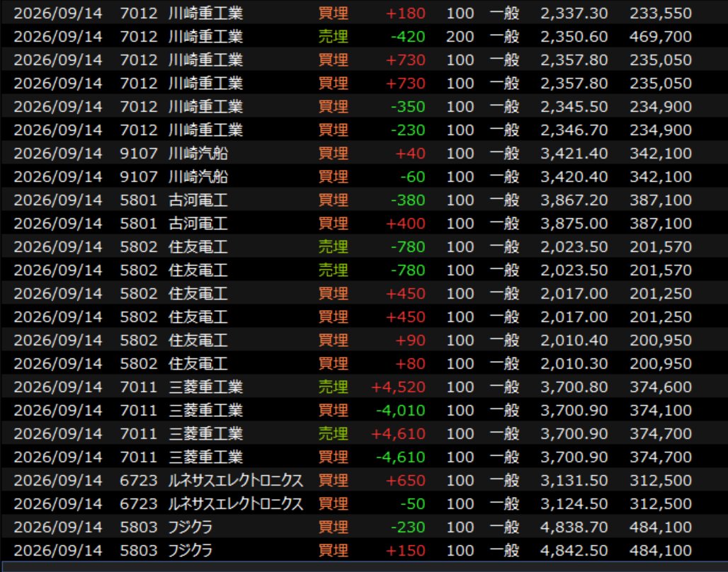Select the -350 profit value
This screenshot has width=728, height=572.
(x=408, y=106)
